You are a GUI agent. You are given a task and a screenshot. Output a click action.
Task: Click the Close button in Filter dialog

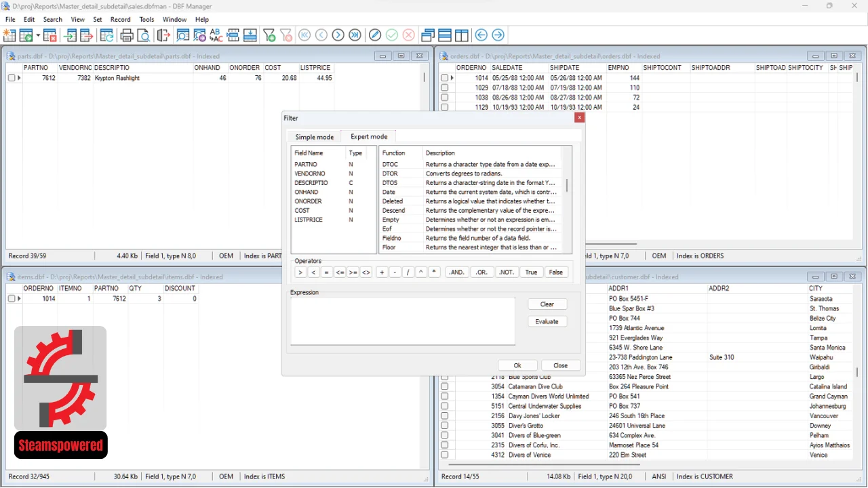(x=560, y=365)
